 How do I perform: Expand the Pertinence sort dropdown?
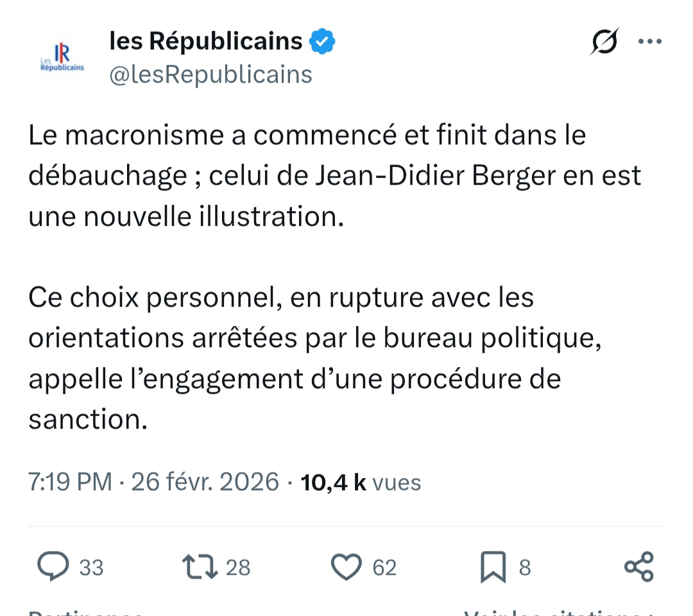(x=87, y=612)
